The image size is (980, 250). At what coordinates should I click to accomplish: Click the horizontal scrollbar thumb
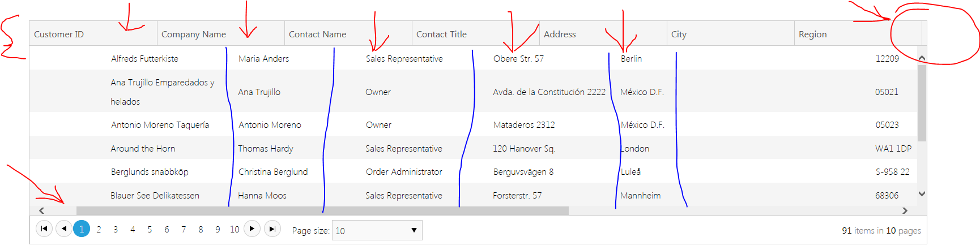[x=322, y=210]
